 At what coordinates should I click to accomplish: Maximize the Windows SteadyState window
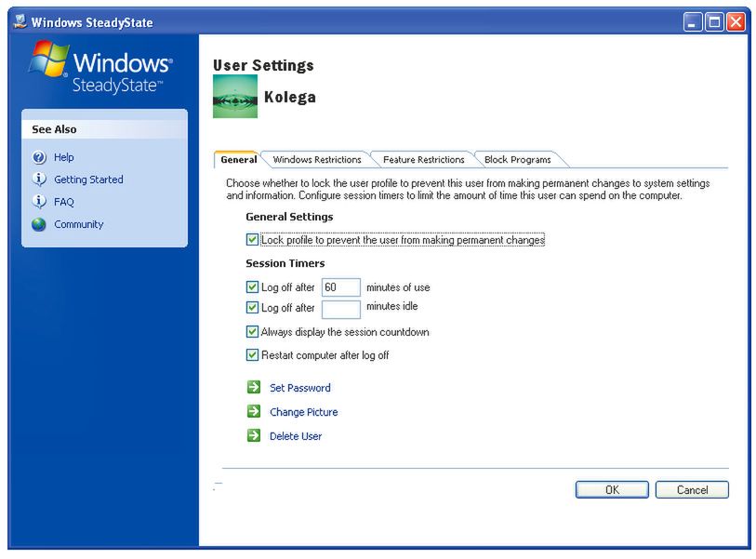tap(714, 22)
